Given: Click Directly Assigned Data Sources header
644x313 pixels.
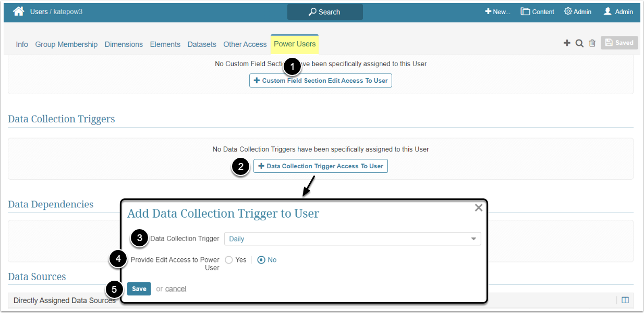Looking at the screenshot, I should 65,301.
